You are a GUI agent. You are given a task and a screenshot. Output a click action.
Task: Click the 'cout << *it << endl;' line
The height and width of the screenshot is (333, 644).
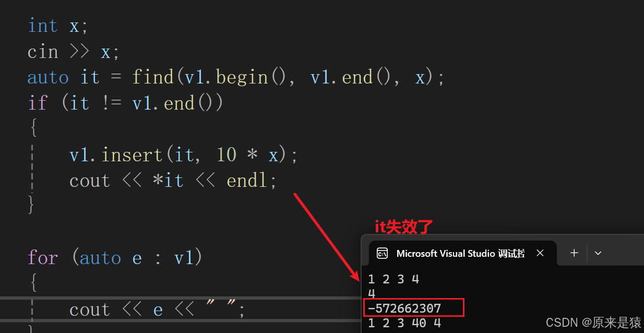[x=173, y=181]
